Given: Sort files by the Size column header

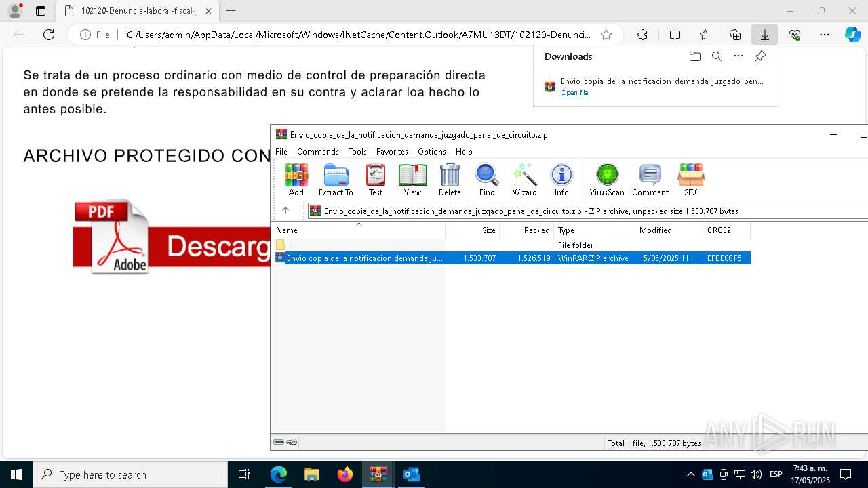Looking at the screenshot, I should pyautogui.click(x=473, y=230).
